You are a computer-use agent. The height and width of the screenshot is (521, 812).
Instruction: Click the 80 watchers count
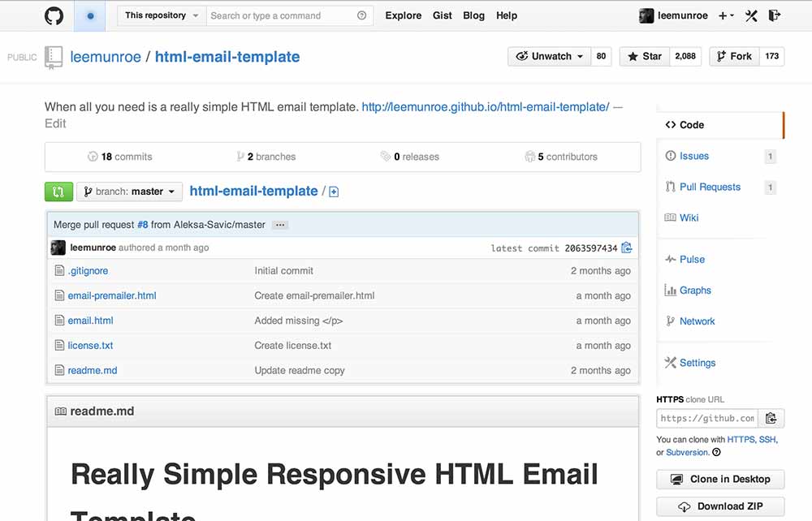(601, 56)
